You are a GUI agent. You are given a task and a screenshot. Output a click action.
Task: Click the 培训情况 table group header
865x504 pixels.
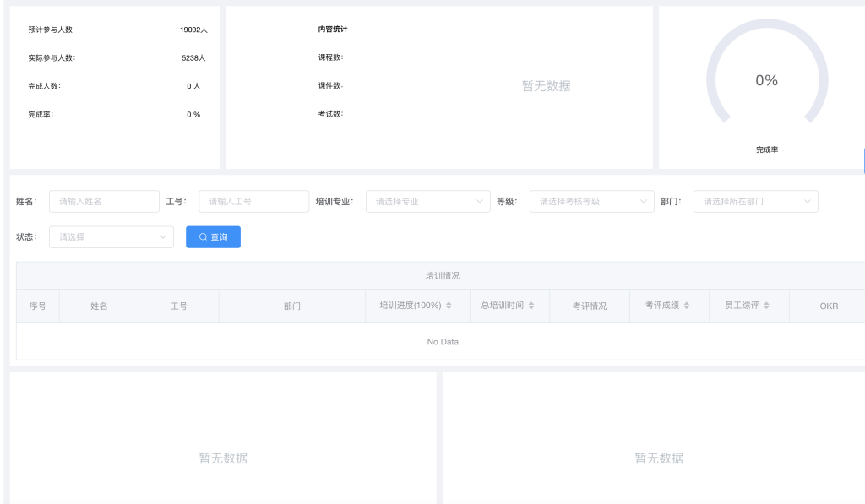[443, 276]
